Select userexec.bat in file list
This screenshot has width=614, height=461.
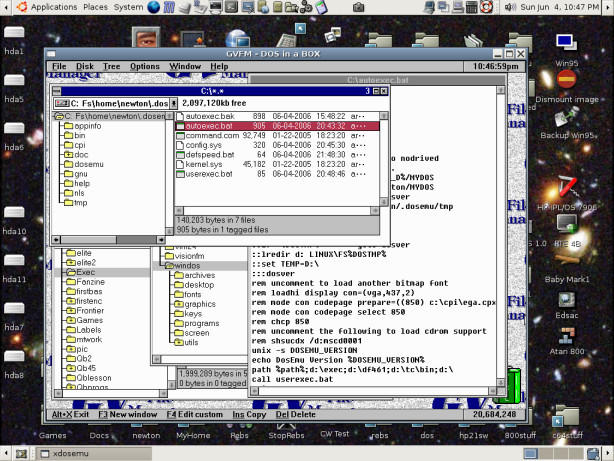[x=277, y=174]
